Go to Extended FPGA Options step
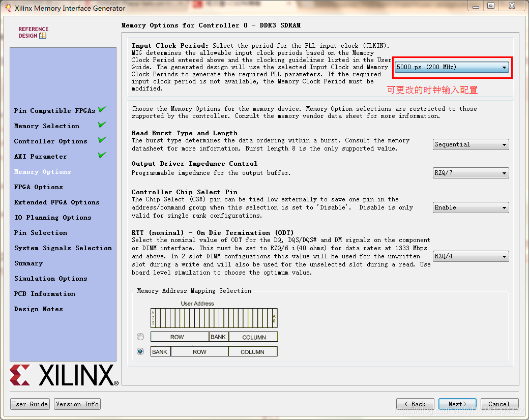Viewport: 529px width, 420px height. pos(56,202)
